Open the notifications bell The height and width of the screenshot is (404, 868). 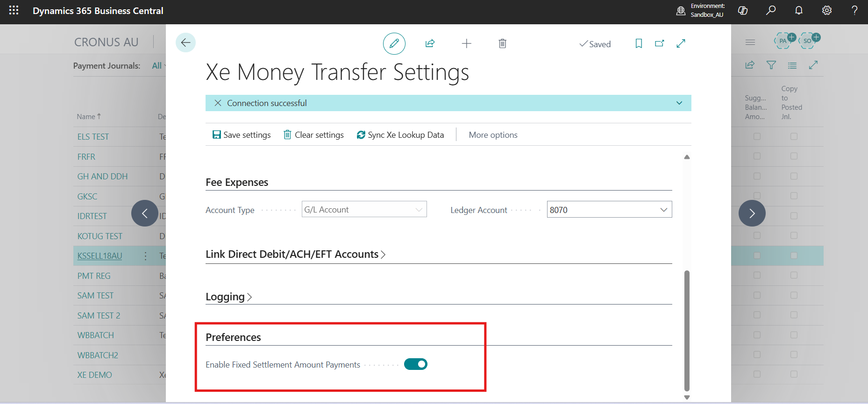[x=798, y=10]
